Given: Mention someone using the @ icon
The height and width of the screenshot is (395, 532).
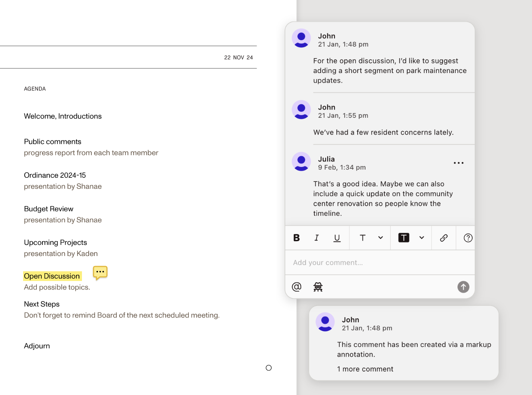Looking at the screenshot, I should [297, 287].
